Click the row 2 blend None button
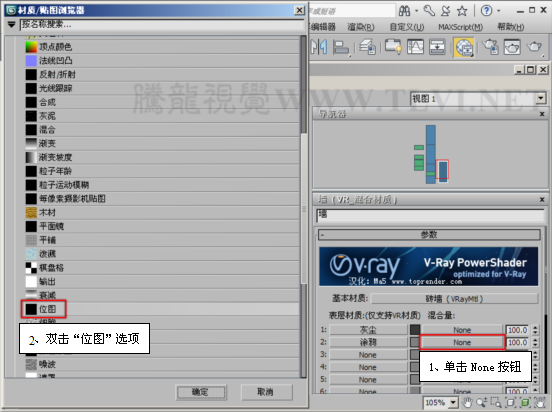 462,342
